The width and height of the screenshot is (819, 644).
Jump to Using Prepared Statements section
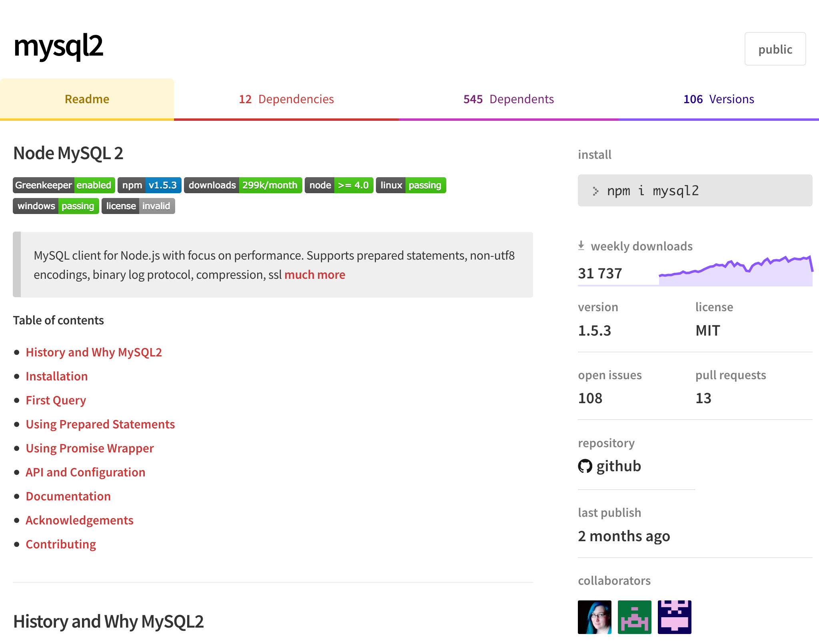100,424
